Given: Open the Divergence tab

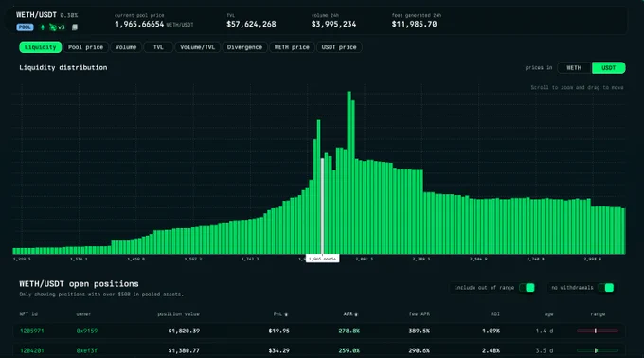Looking at the screenshot, I should pos(244,47).
